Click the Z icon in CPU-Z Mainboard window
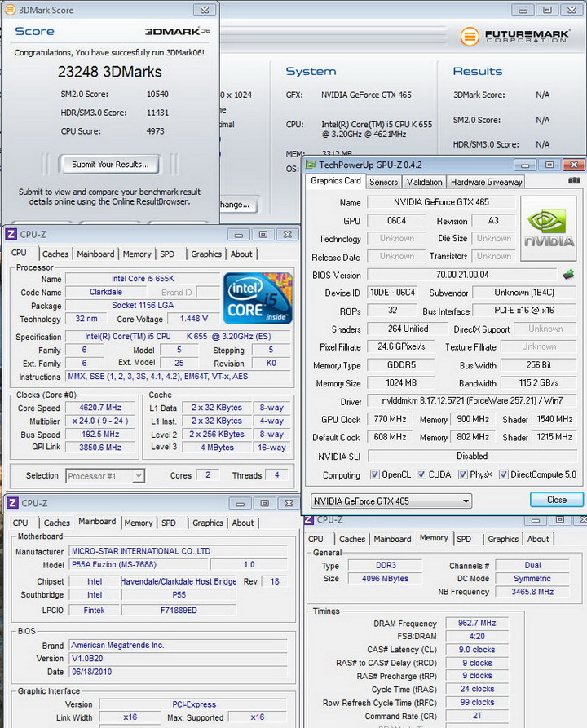587x728 pixels. (12, 503)
